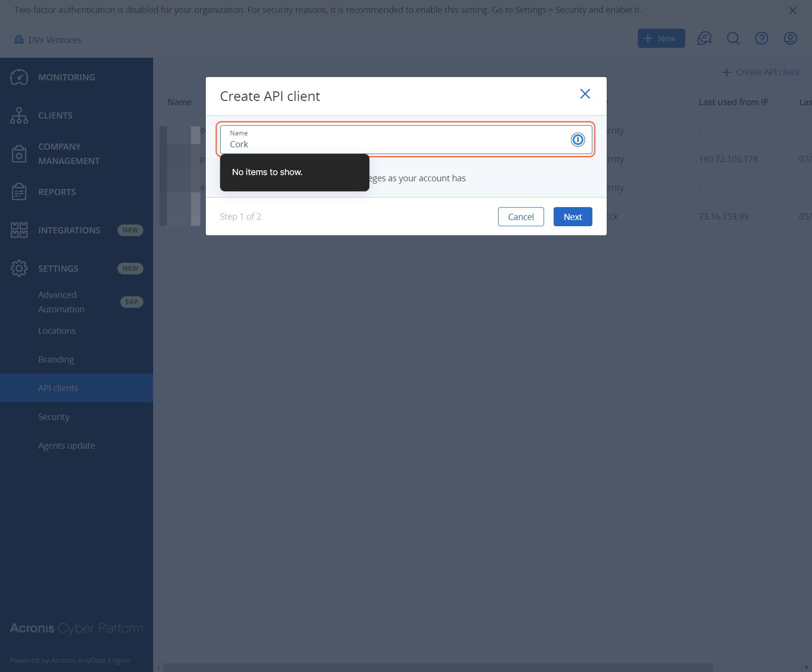
Task: Open Security under Settings
Action: (77, 417)
